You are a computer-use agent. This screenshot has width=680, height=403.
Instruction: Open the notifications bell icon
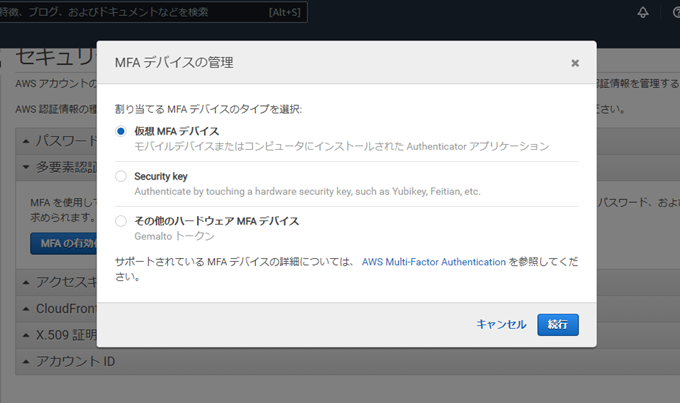[643, 12]
